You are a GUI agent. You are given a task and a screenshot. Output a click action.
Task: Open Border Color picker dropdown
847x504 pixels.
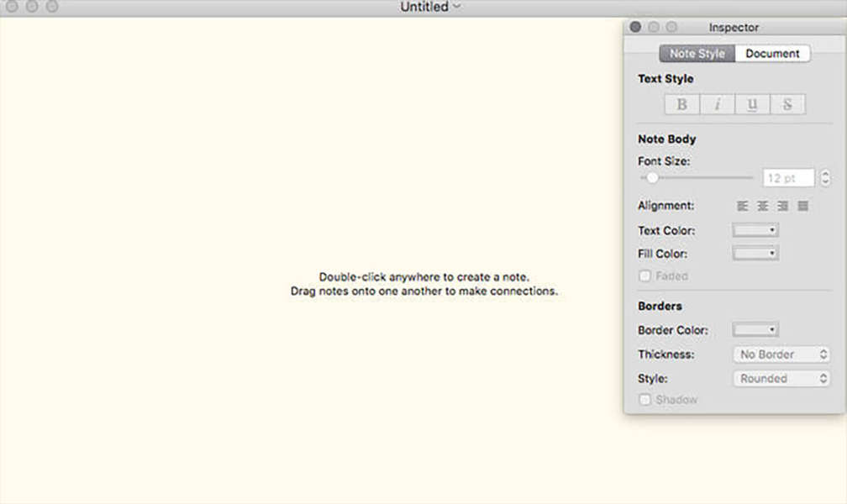(x=755, y=329)
